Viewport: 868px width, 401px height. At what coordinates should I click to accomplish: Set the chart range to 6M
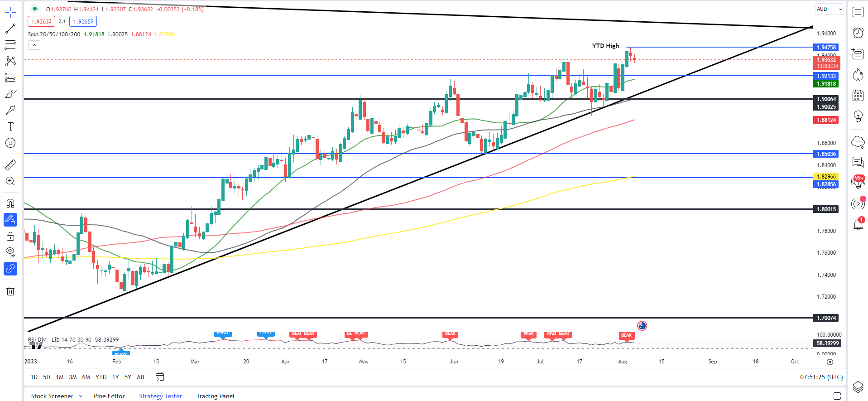click(86, 377)
